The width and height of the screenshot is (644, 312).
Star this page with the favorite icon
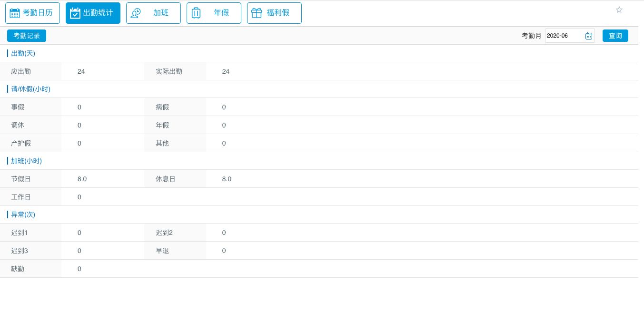point(619,10)
